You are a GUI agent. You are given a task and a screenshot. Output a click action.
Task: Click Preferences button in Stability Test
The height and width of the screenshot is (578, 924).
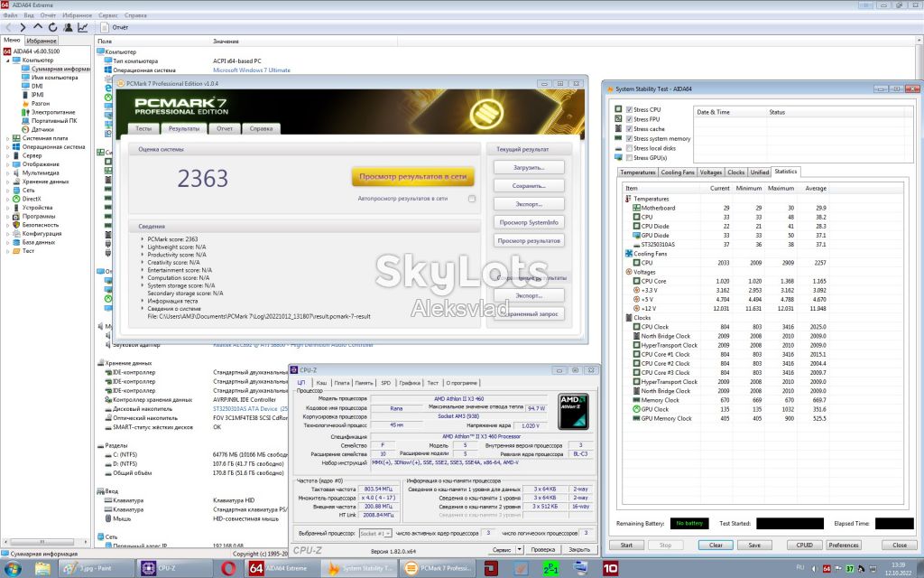click(844, 545)
